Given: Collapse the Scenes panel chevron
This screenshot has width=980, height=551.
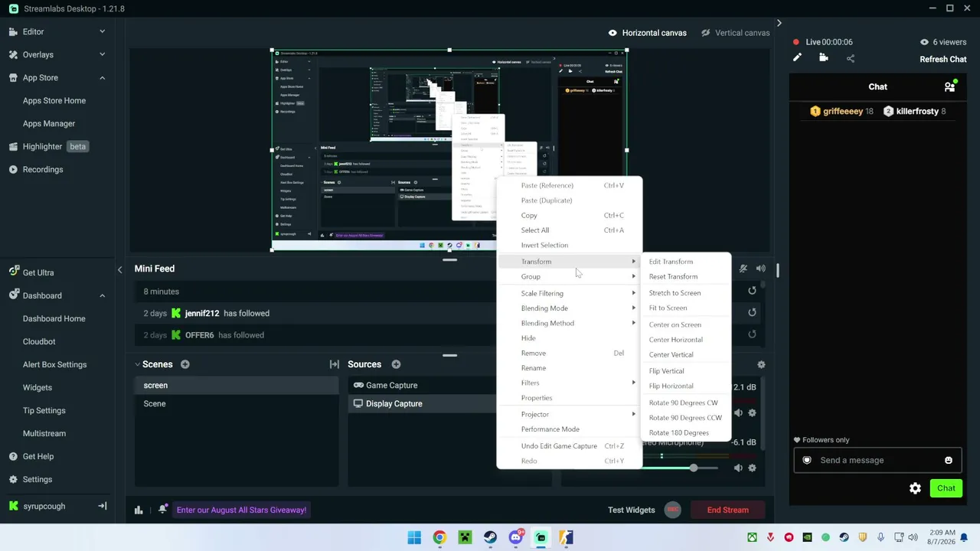Looking at the screenshot, I should coord(138,364).
